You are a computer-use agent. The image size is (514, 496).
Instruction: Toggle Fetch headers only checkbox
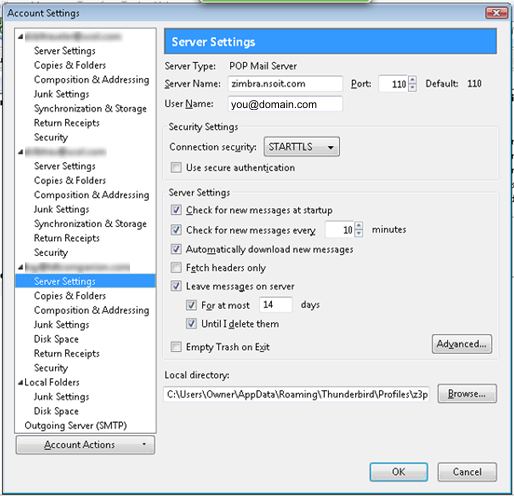pos(176,267)
